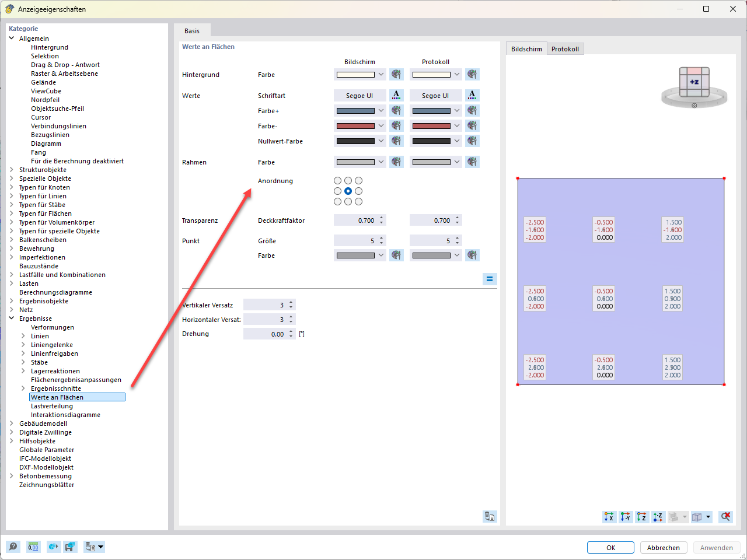Set preview to view in Z direction
This screenshot has height=560, width=747.
pos(641,517)
